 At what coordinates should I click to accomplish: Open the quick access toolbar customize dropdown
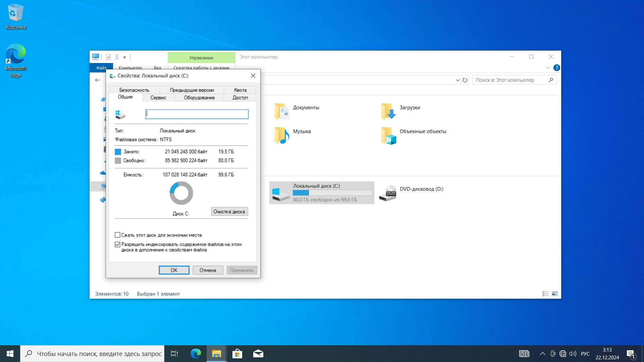click(124, 57)
